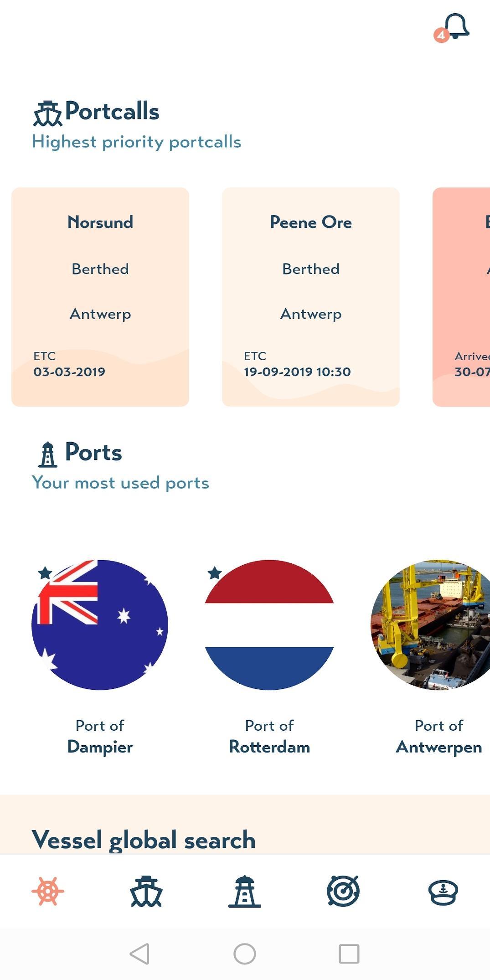Tap the Ports section heading
Screen dimensions: 490x980
[93, 452]
